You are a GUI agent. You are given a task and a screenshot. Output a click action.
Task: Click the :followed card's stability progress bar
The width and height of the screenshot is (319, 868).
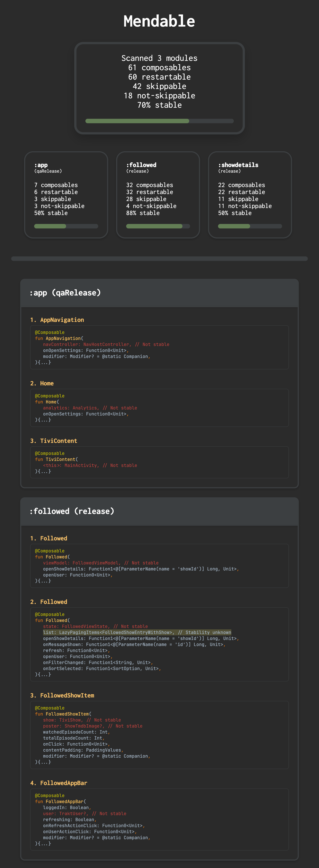[x=158, y=226]
